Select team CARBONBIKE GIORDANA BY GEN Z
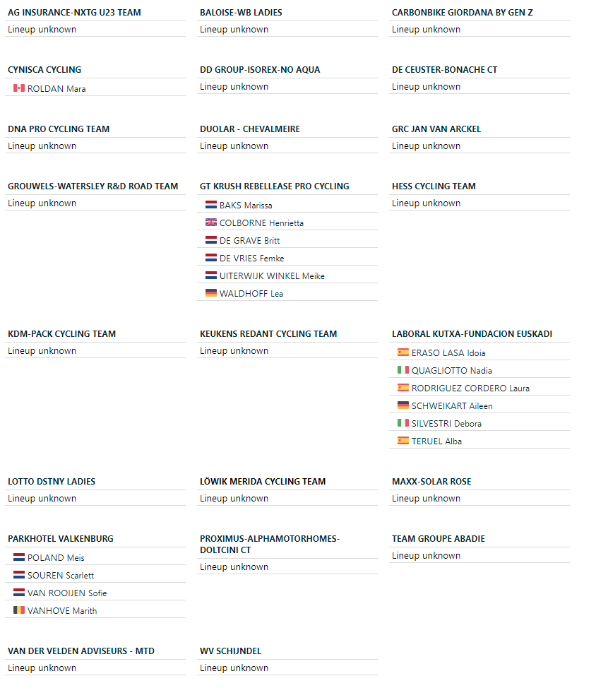Viewport: 596px width, 700px height. 463,13
